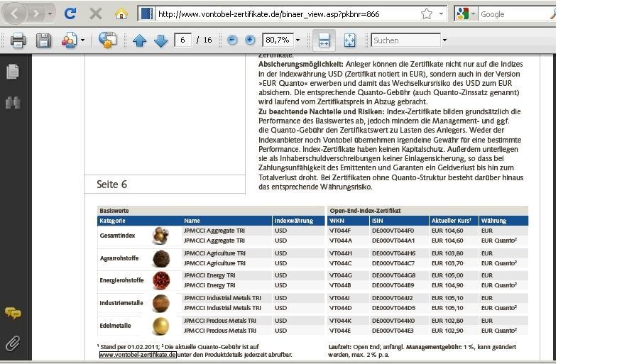Open the Suchen search options dropdown
This screenshot has height=364, width=639.
(444, 40)
